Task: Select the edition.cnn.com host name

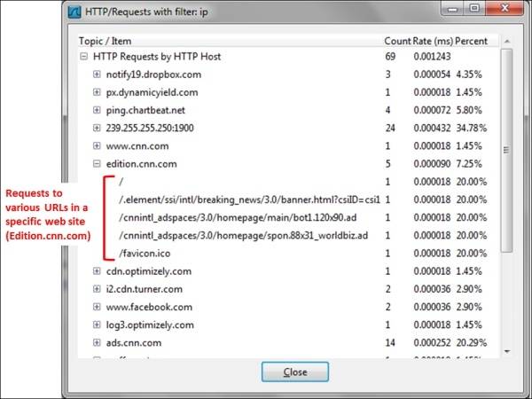Action: coord(142,164)
